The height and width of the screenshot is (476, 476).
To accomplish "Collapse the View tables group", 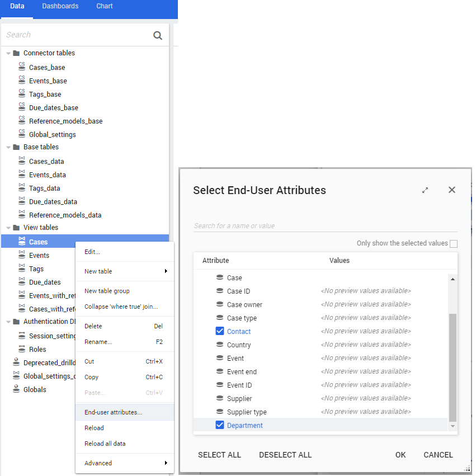I will 8,228.
